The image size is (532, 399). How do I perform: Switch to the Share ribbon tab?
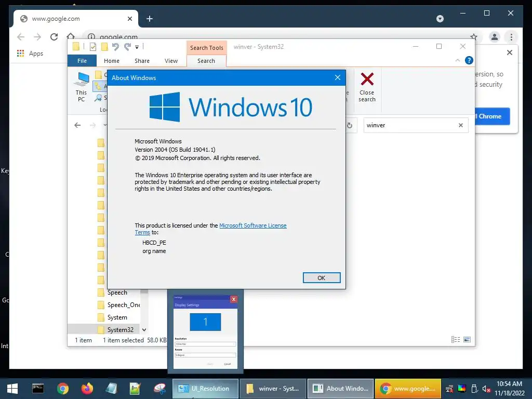[142, 61]
